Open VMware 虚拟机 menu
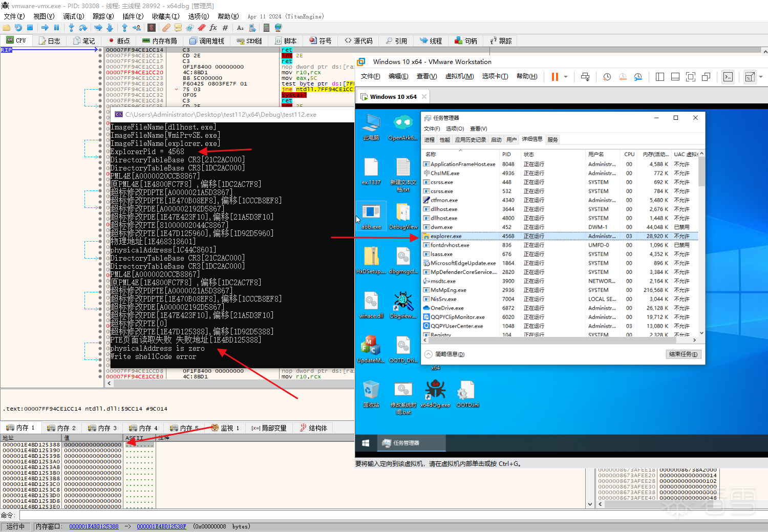Screen dimensions: 768x532 (x=459, y=76)
